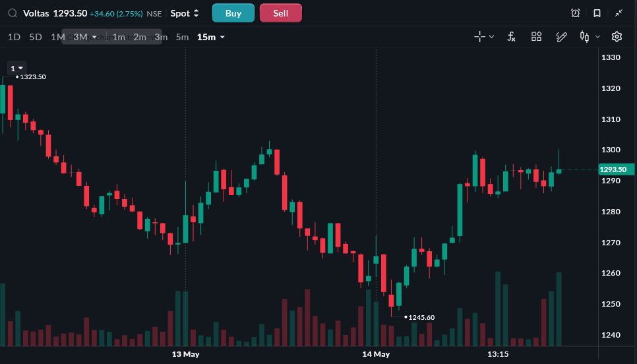Click the search magnifier icon

pyautogui.click(x=13, y=13)
